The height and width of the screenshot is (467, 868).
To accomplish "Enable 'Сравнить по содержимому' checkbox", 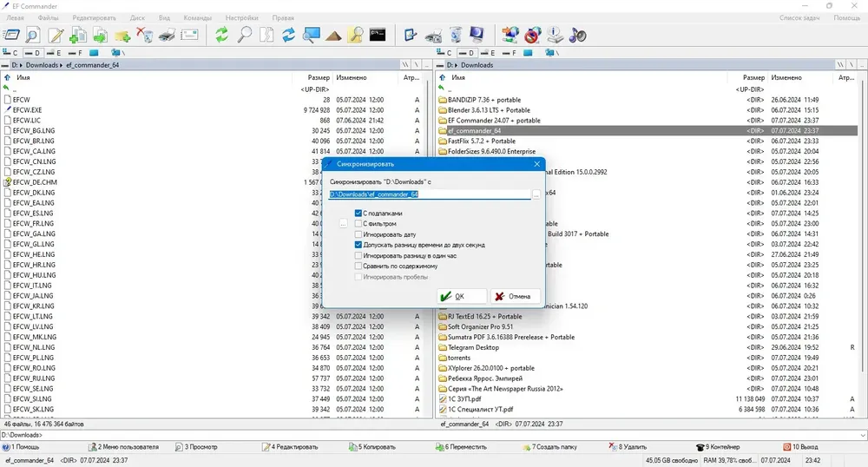I will tap(358, 266).
